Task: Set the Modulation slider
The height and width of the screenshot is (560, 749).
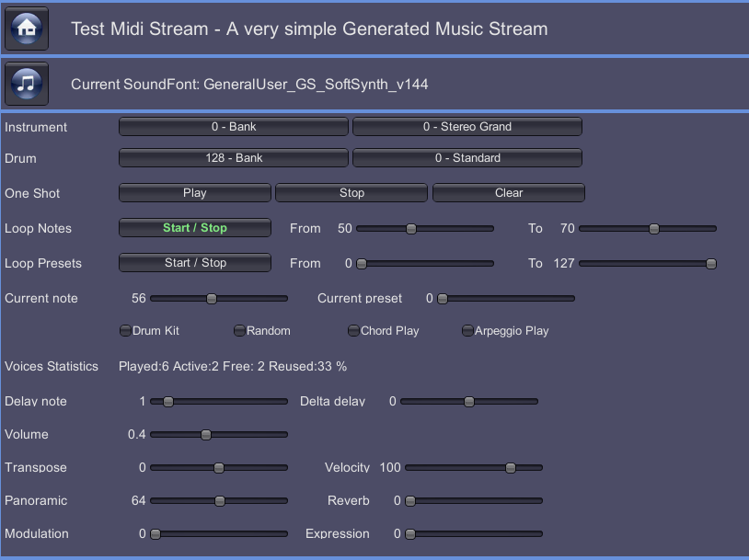Action: [x=219, y=533]
